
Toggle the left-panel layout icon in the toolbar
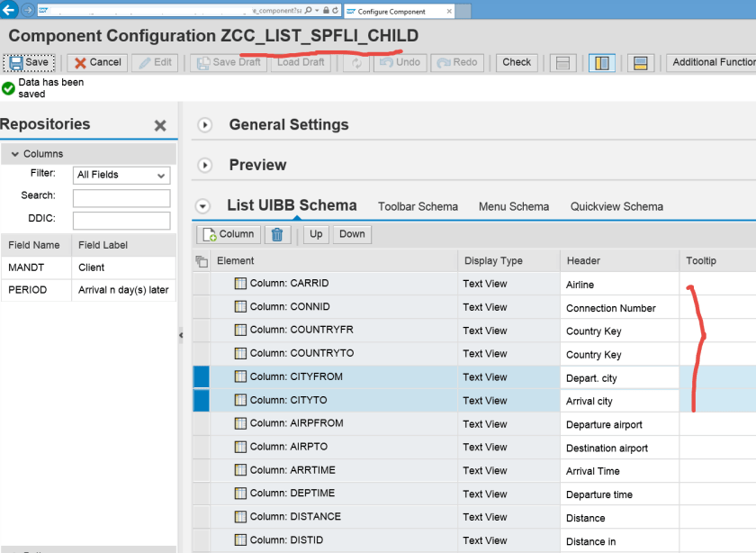602,63
